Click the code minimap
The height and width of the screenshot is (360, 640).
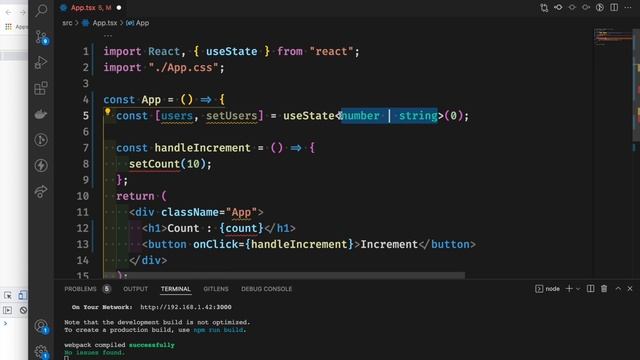point(612,37)
